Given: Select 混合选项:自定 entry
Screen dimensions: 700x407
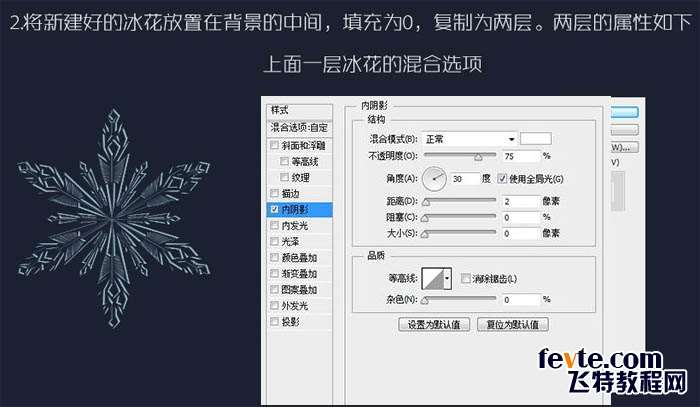Looking at the screenshot, I should point(300,128).
